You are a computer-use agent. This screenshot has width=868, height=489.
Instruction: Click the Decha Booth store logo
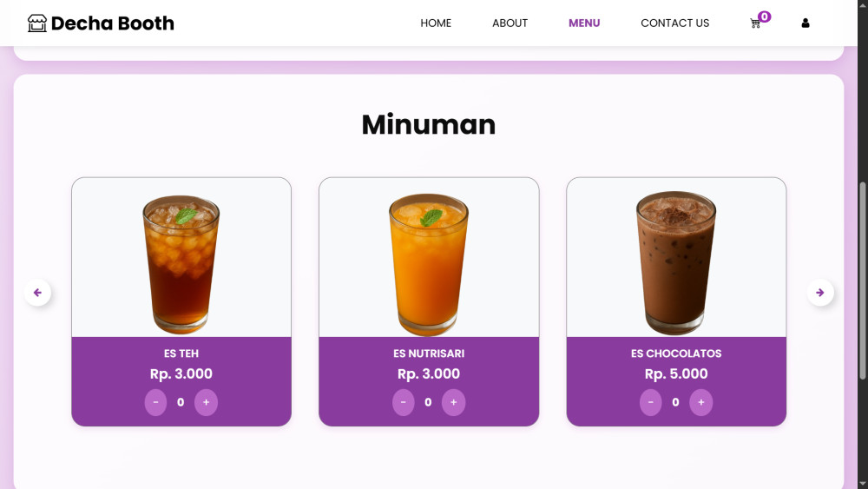[101, 23]
